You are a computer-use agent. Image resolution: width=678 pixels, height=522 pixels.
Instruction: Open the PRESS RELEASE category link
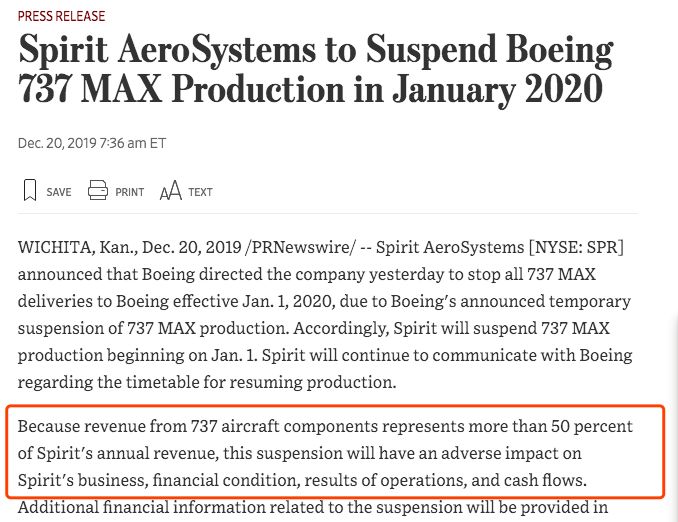point(61,16)
